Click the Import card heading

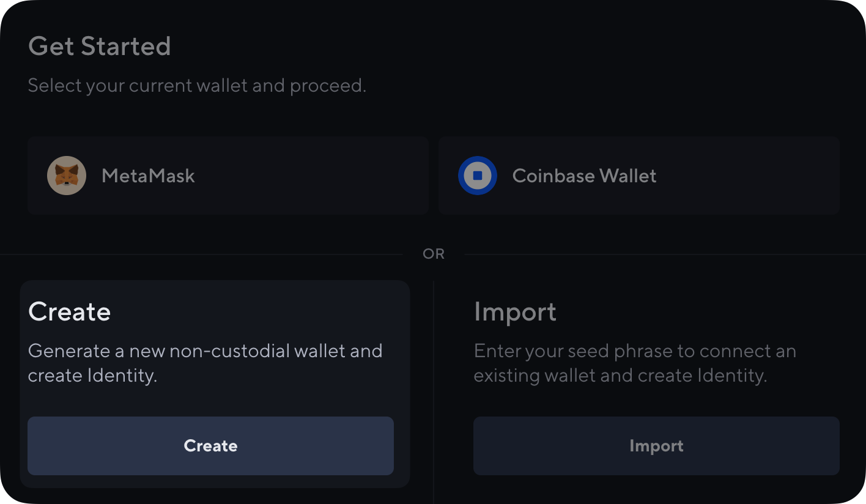coord(515,311)
